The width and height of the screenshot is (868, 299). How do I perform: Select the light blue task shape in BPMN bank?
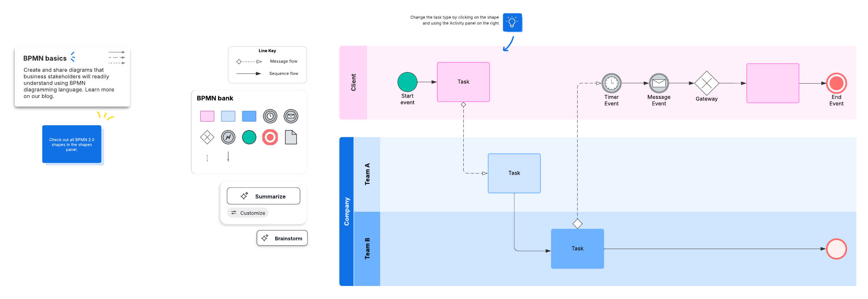(228, 116)
